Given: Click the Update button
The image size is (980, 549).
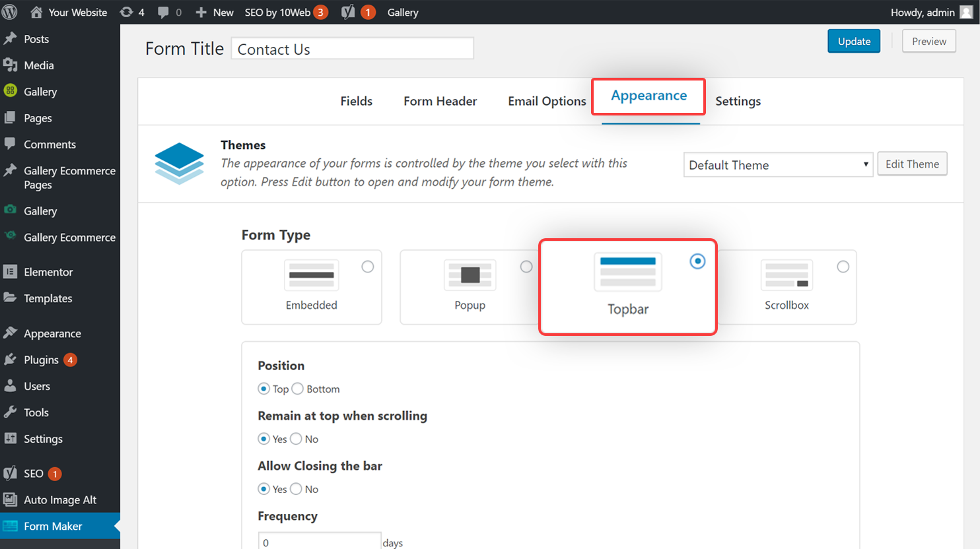Looking at the screenshot, I should 854,41.
